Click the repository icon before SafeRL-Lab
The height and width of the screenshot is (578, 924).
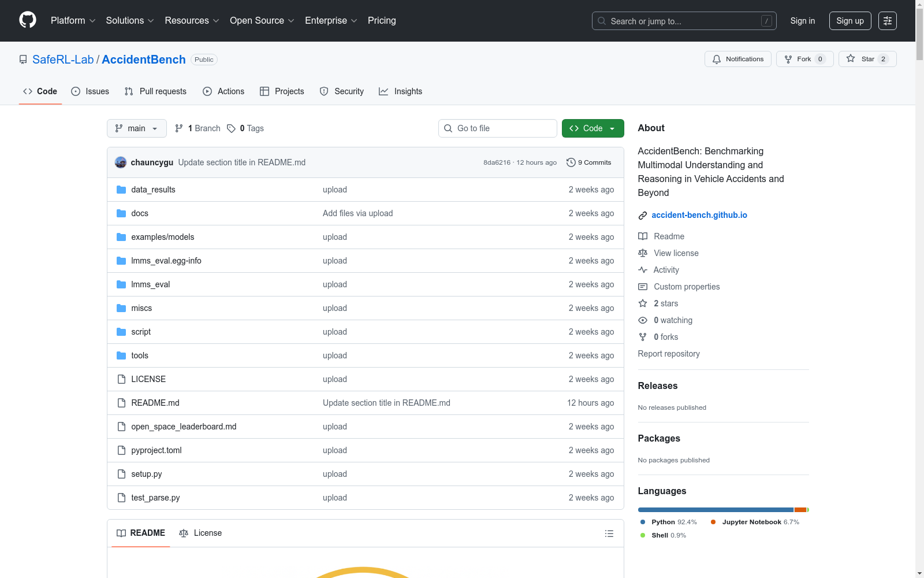point(23,60)
